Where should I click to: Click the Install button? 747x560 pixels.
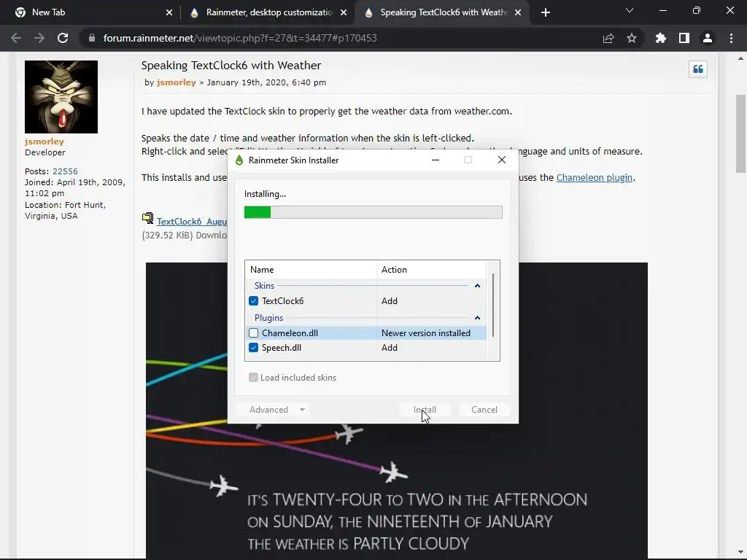point(425,410)
